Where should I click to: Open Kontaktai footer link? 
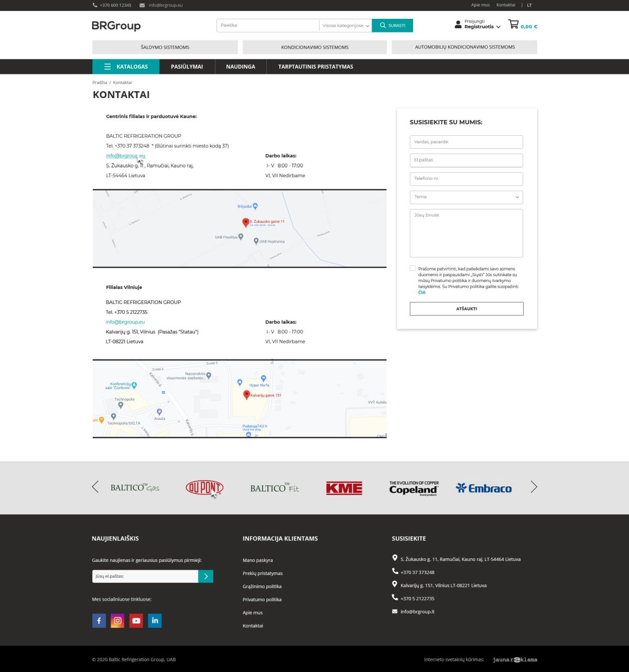[253, 626]
